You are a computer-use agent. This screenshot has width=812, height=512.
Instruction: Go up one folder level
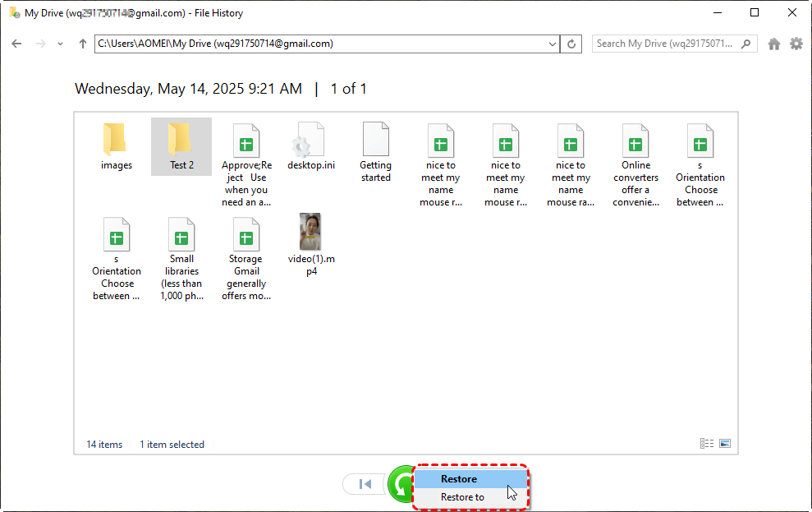coord(82,44)
